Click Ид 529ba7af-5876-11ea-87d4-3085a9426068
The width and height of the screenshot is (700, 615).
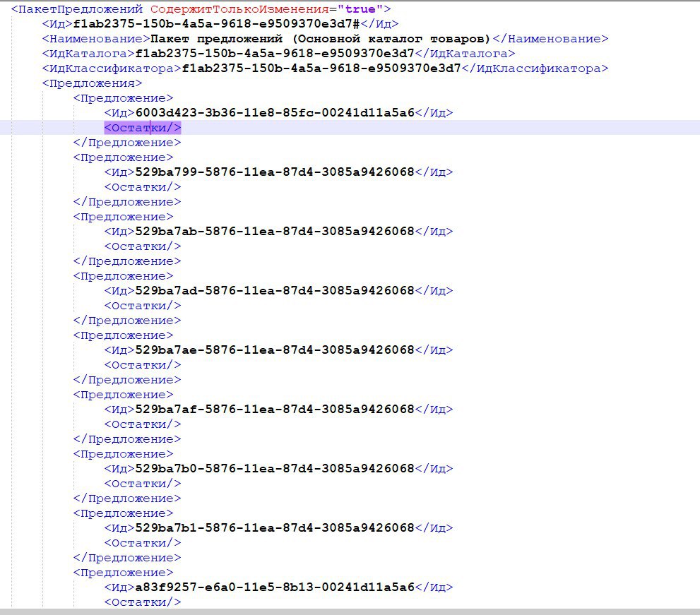(275, 410)
